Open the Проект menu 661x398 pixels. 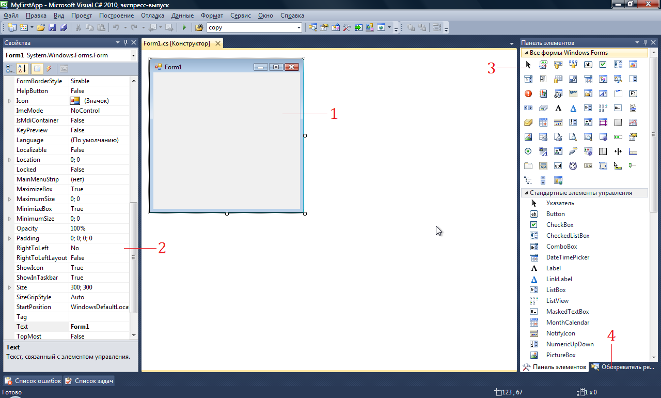click(81, 16)
